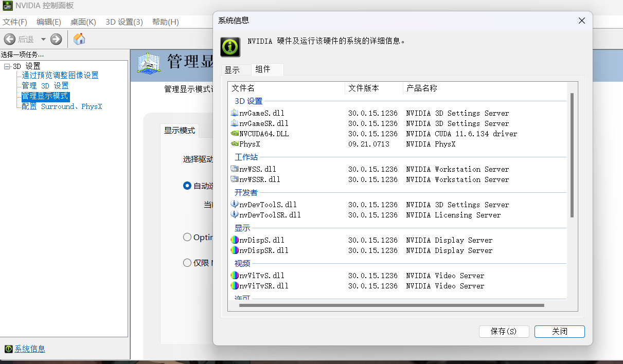Image resolution: width=623 pixels, height=364 pixels.
Task: Click the nvWSS.dll workstation icon
Action: point(235,169)
